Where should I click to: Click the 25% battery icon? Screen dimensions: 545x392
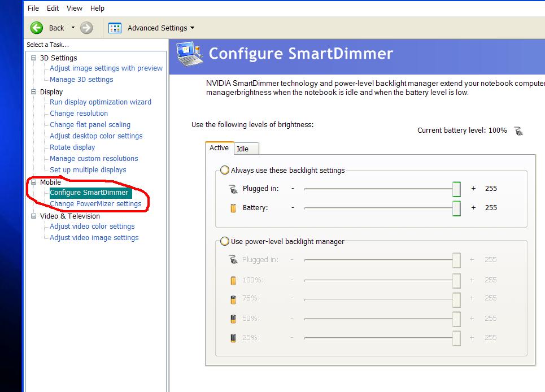point(233,338)
